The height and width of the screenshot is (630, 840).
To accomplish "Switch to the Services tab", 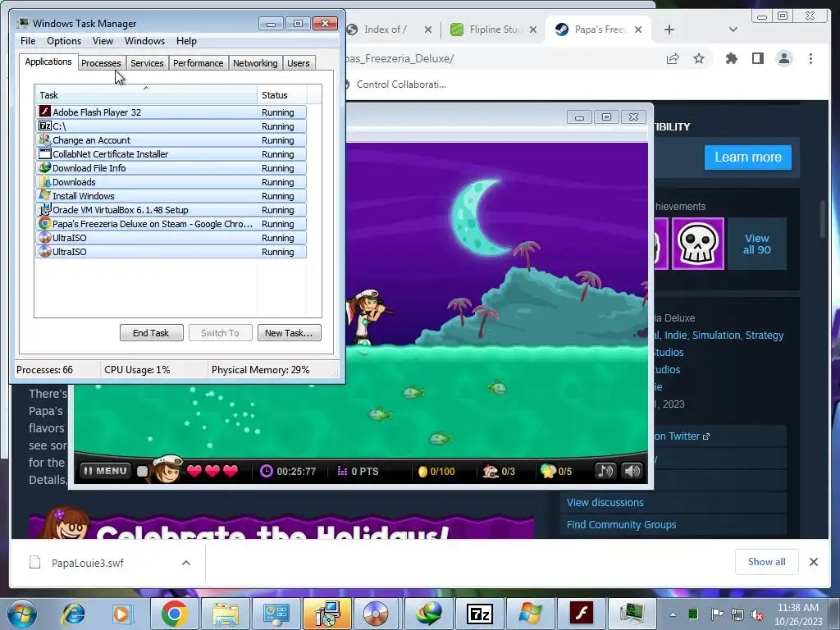I will (147, 63).
